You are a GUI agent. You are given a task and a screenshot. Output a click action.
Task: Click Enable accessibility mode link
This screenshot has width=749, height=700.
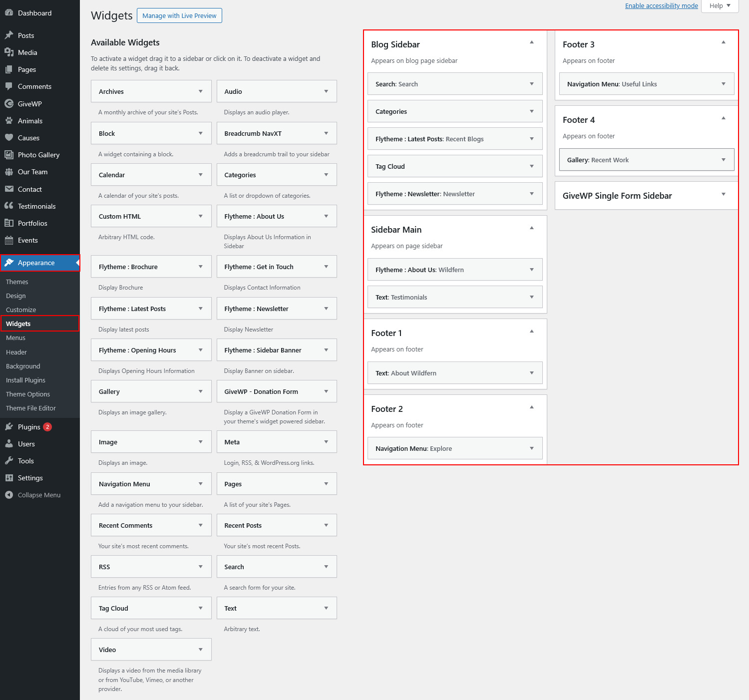(x=661, y=6)
